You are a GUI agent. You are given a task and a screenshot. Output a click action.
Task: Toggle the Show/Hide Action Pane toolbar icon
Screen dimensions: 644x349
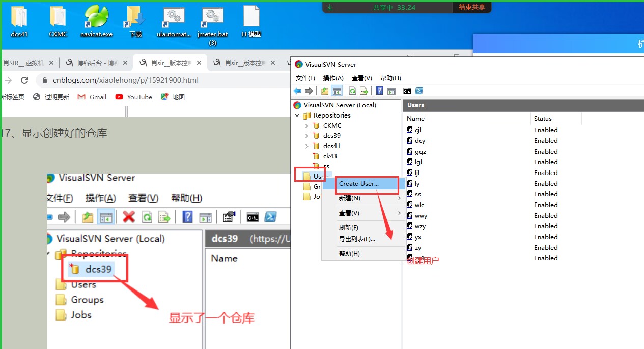point(391,91)
